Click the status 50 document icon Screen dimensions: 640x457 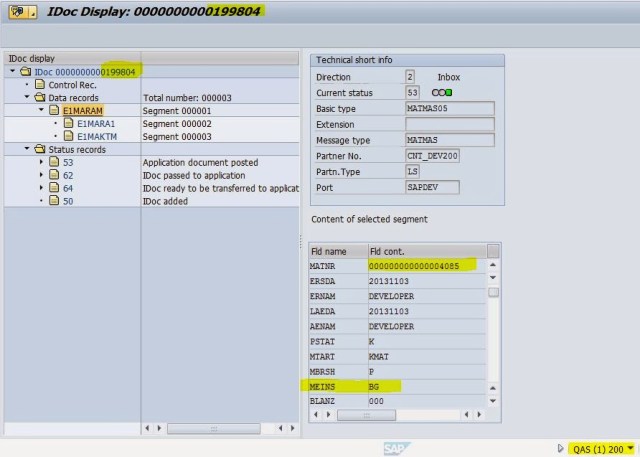tap(54, 201)
